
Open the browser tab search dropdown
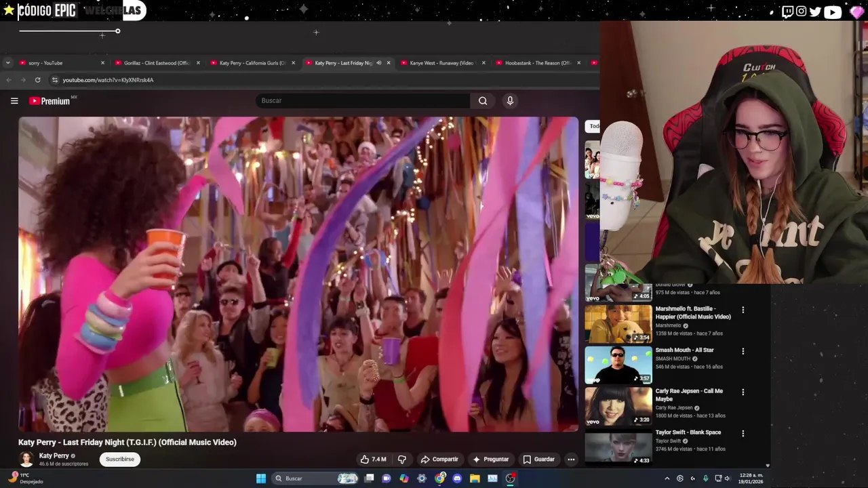coord(7,63)
